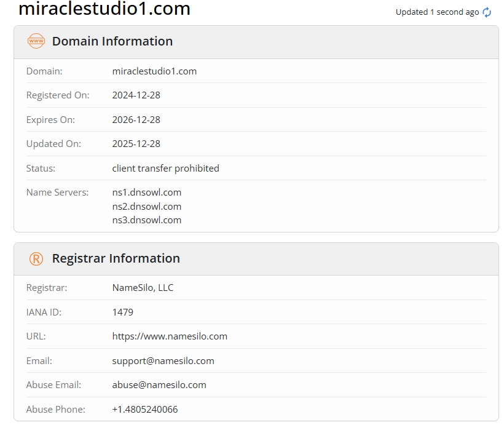Select the Domain Information header
This screenshot has height=425, width=504.
click(112, 41)
